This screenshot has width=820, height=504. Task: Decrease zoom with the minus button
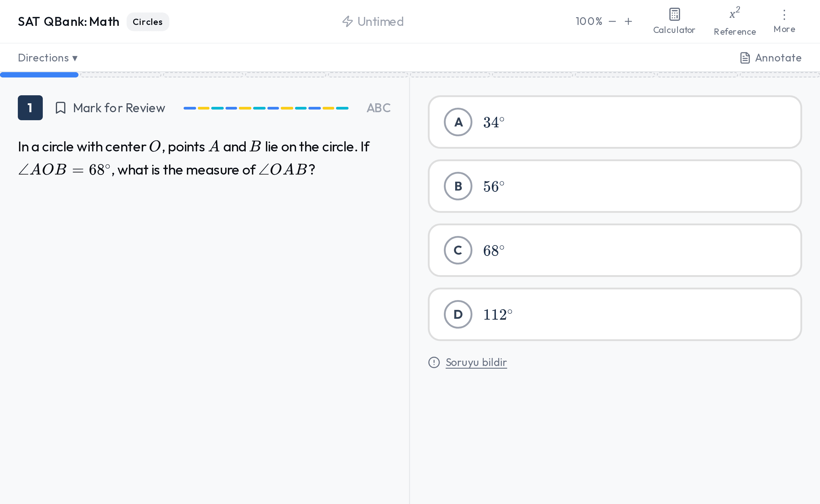pyautogui.click(x=612, y=22)
